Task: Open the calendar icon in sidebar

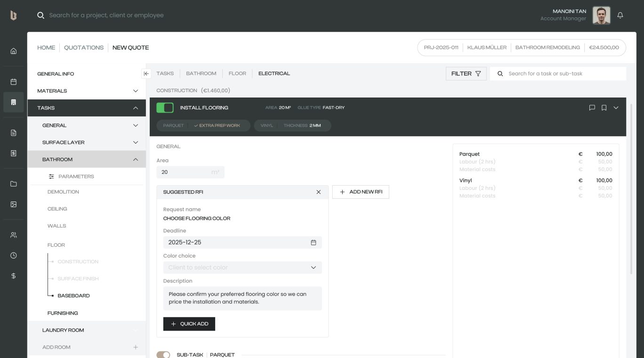Action: pyautogui.click(x=13, y=81)
